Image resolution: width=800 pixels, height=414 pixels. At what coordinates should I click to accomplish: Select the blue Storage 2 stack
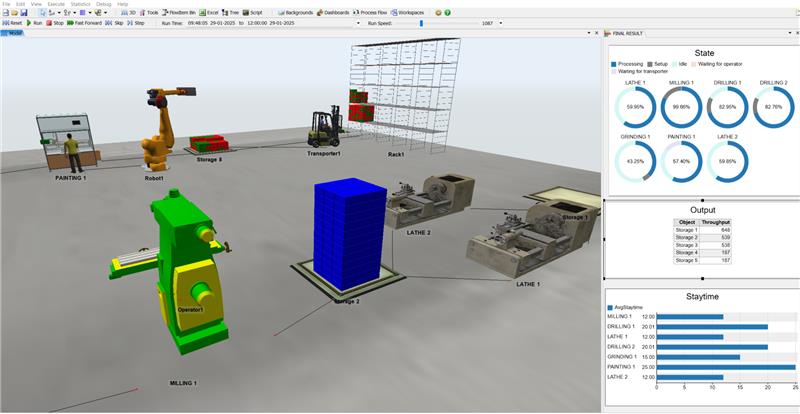tap(349, 235)
